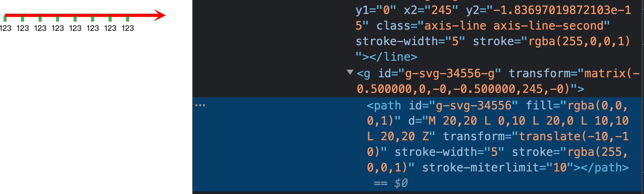
Task: Click the last green tick mark
Action: [x=127, y=19]
